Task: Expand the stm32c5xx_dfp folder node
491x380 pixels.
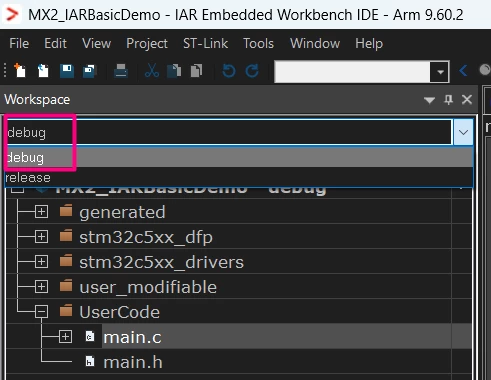Action: (41, 237)
